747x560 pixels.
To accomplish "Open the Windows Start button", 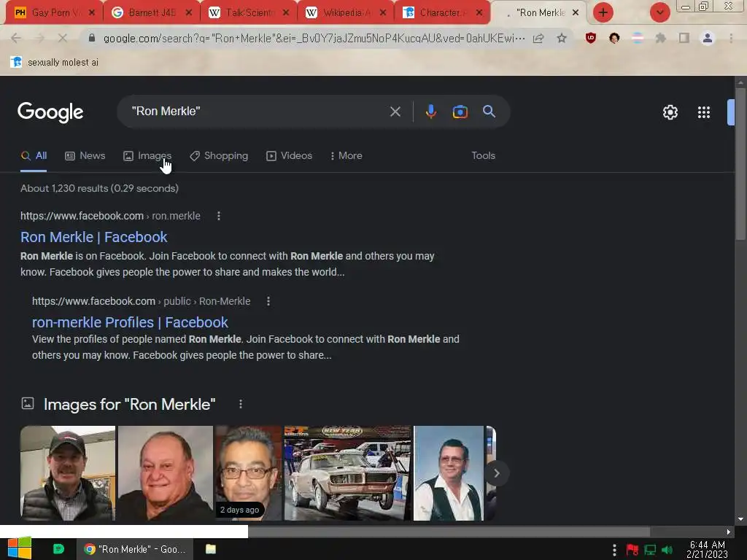I will pyautogui.click(x=20, y=548).
